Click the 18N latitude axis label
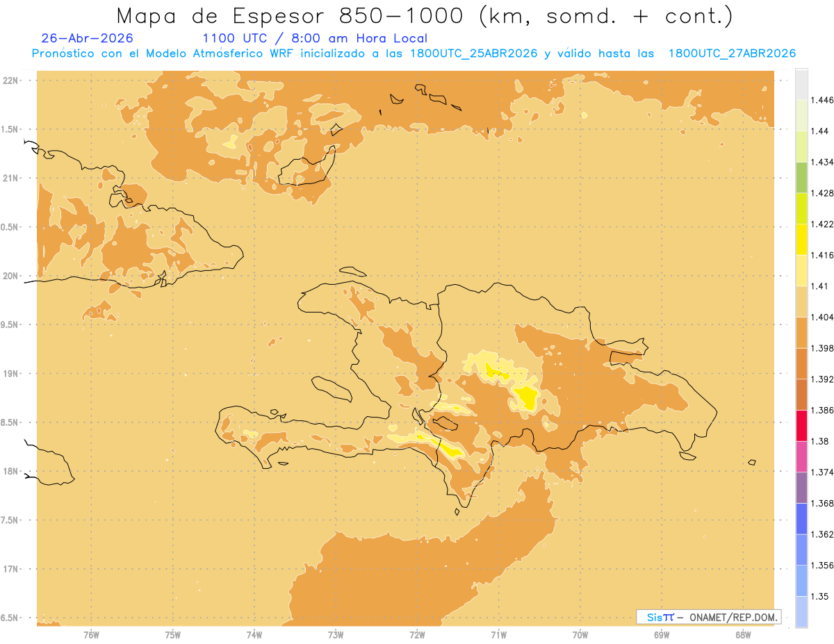The height and width of the screenshot is (644, 834). pyautogui.click(x=12, y=471)
